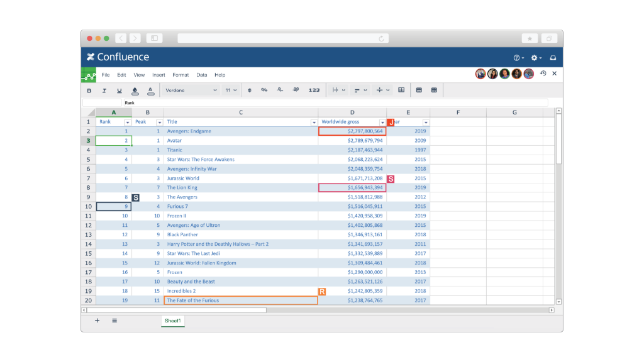Click the table format icon right of toolbar
This screenshot has height=362, width=644.
coord(434,90)
